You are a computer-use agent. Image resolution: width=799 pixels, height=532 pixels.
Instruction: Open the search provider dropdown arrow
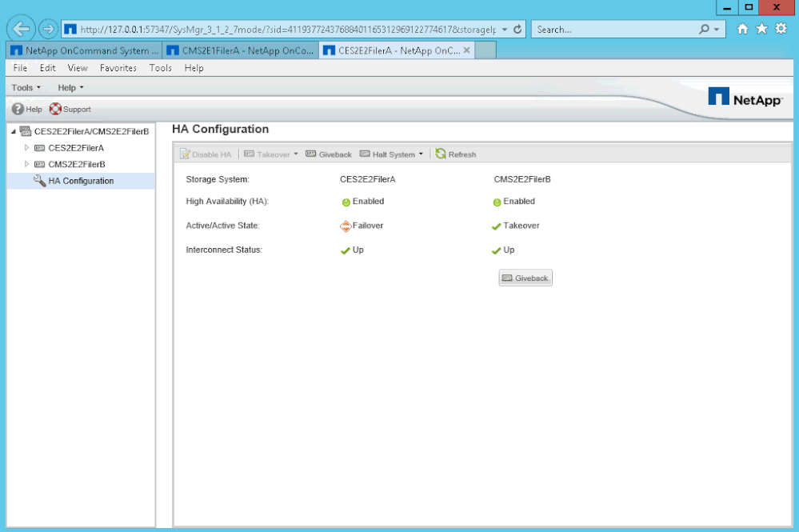717,30
